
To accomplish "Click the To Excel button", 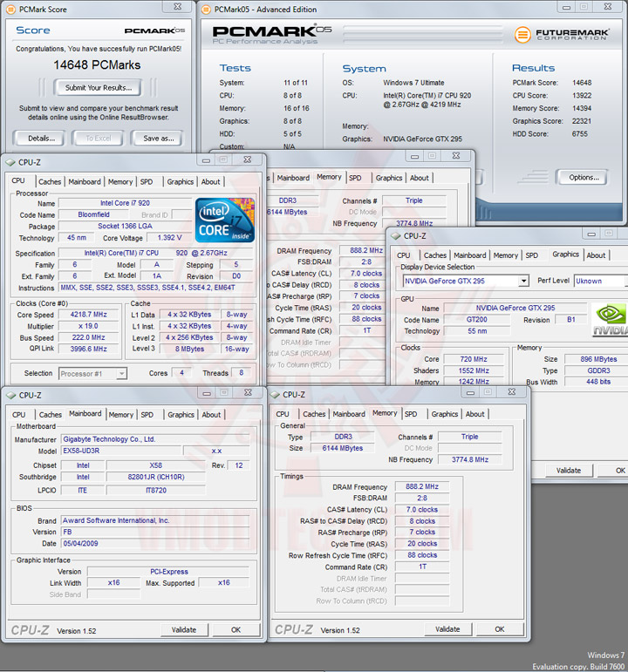I will [x=99, y=139].
